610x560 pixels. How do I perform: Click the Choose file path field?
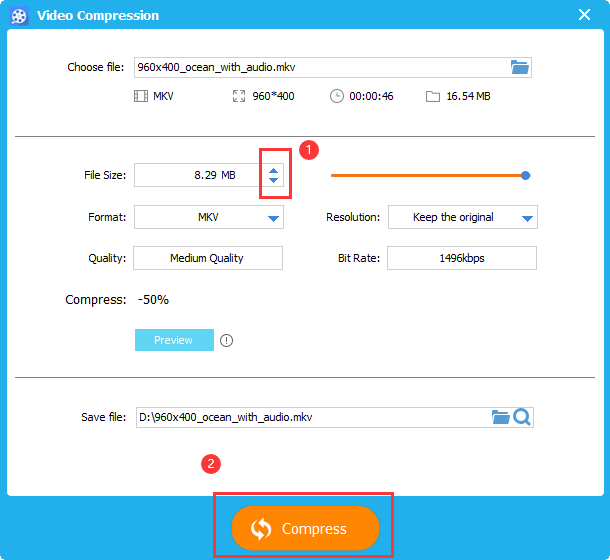coord(320,68)
